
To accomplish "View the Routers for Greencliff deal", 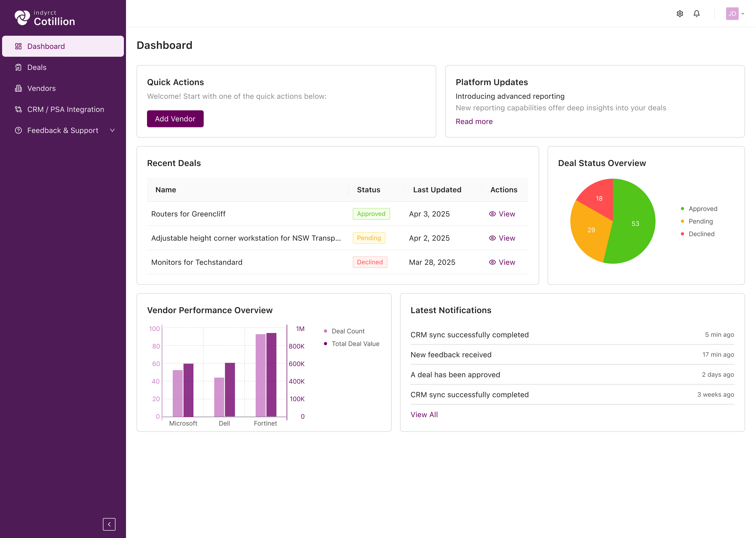I will tap(502, 214).
